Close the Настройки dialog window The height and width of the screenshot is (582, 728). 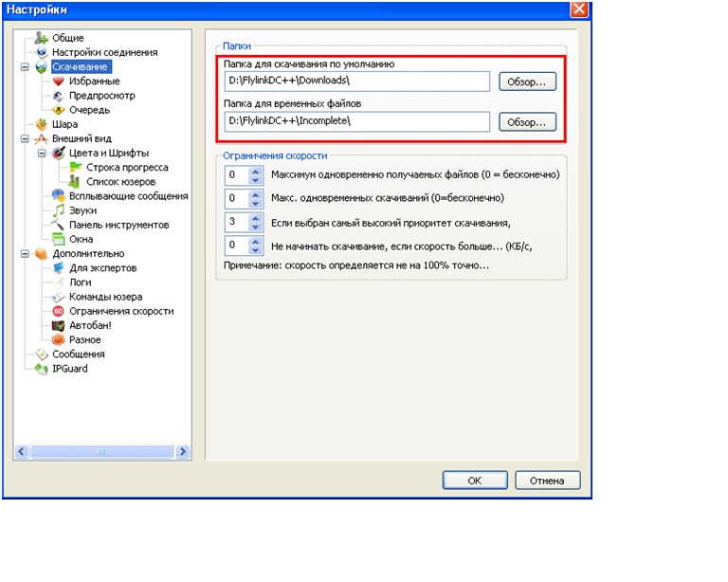(x=579, y=9)
